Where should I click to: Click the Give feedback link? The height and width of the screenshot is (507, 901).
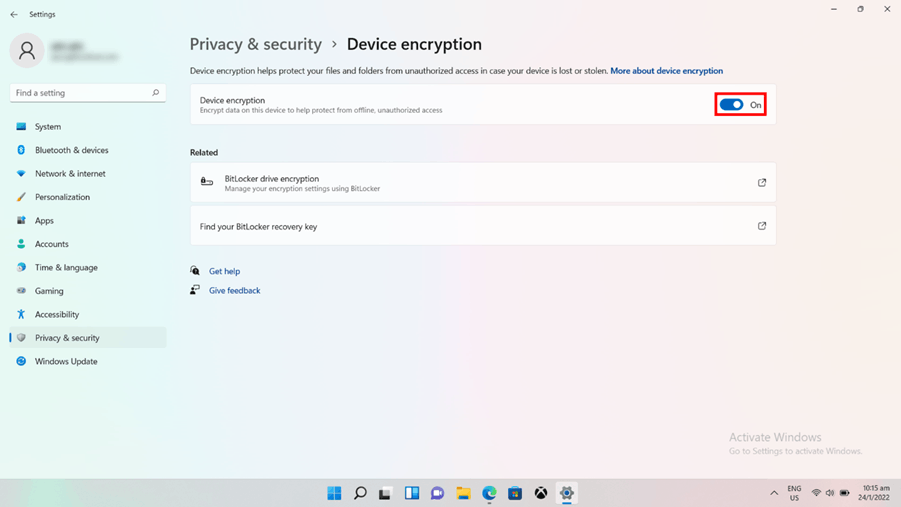pyautogui.click(x=234, y=291)
